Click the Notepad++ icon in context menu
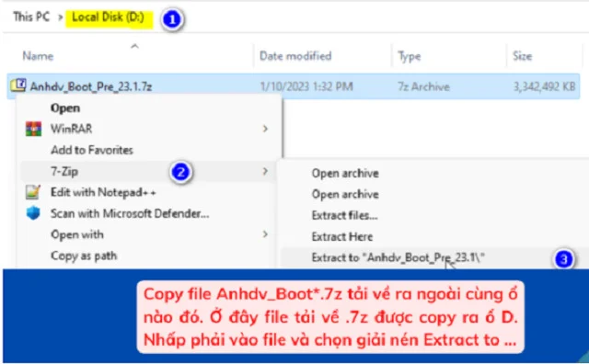 coord(33,192)
